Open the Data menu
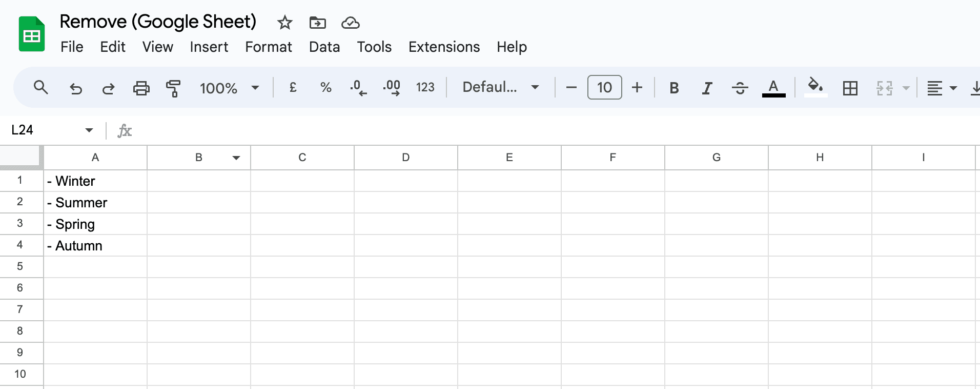Screen dimensions: 980x389 [324, 47]
